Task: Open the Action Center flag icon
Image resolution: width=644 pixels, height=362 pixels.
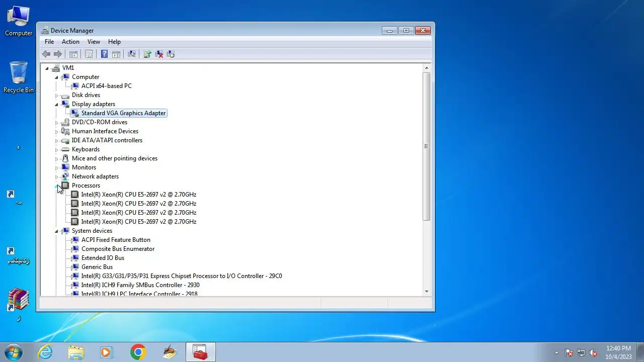Action: (x=569, y=352)
